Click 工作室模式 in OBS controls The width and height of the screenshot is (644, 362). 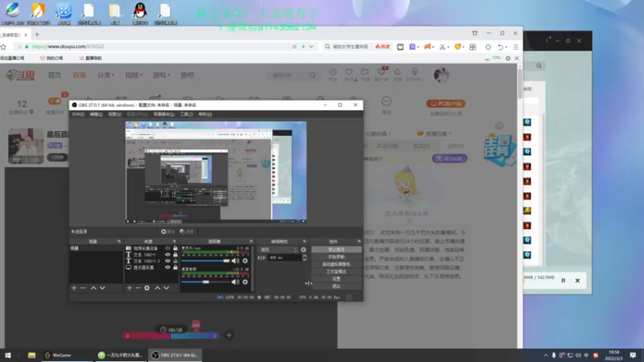[336, 272]
